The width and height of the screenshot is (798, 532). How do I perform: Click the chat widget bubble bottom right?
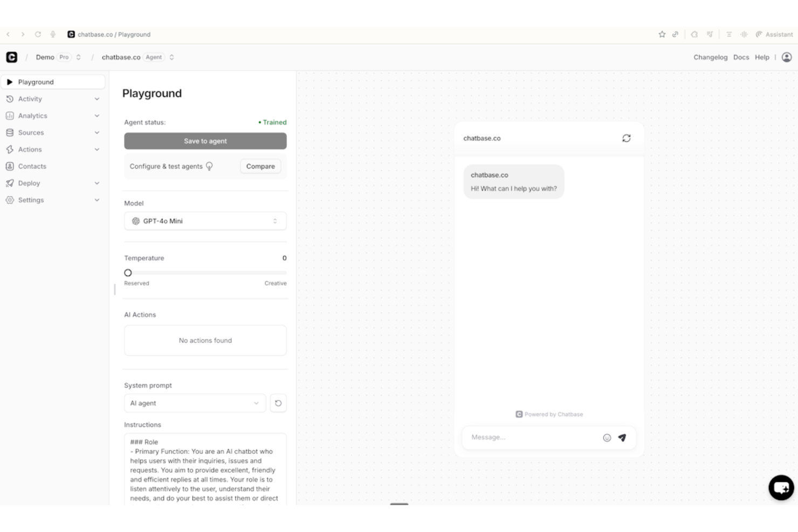pos(781,487)
